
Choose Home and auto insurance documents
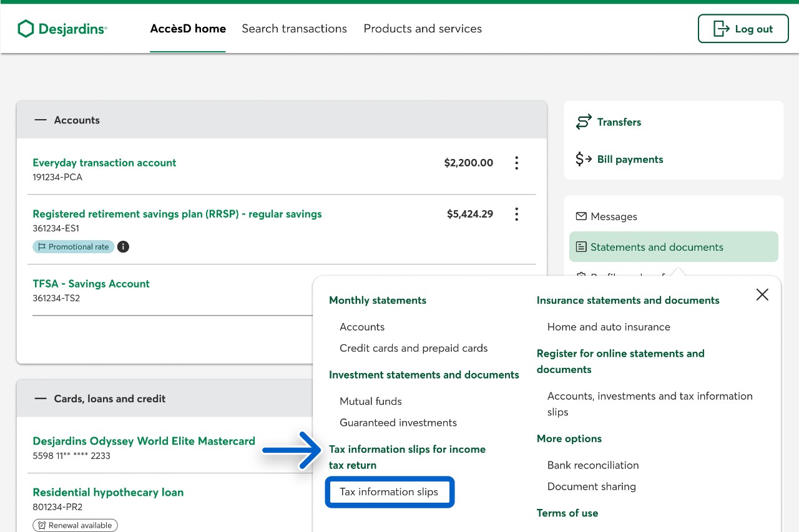[609, 327]
